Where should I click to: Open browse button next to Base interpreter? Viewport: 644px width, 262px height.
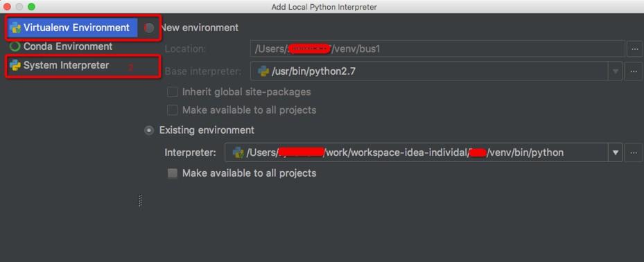(634, 71)
